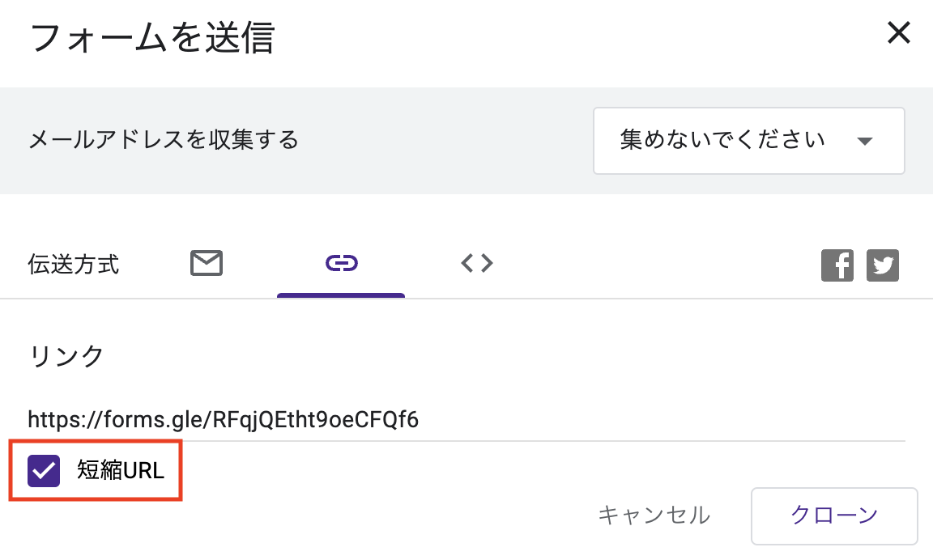933x560 pixels.
Task: Share the form via Twitter icon
Action: click(x=883, y=265)
